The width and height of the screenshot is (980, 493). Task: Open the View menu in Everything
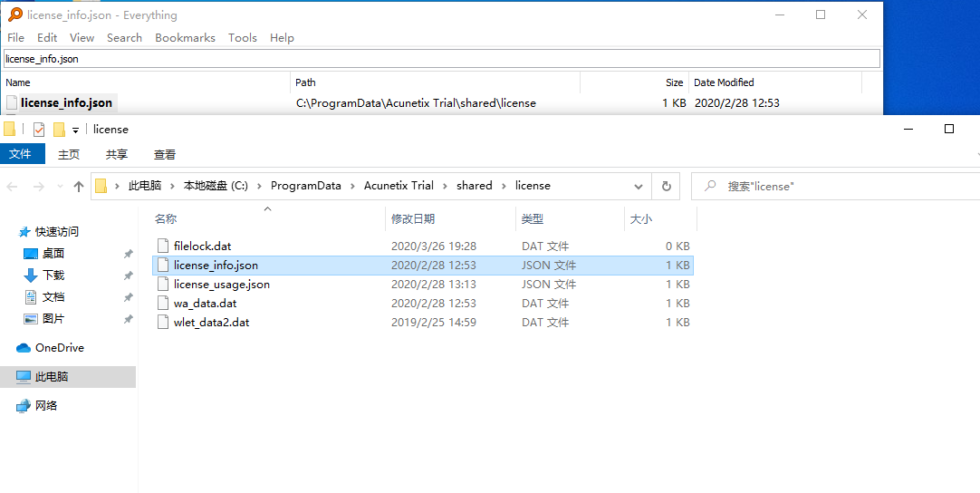82,37
